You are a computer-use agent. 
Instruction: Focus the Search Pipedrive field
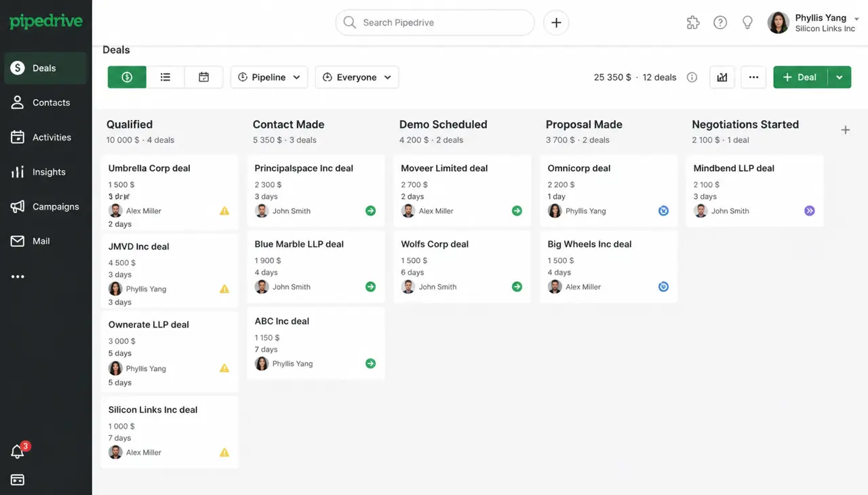[x=435, y=22]
